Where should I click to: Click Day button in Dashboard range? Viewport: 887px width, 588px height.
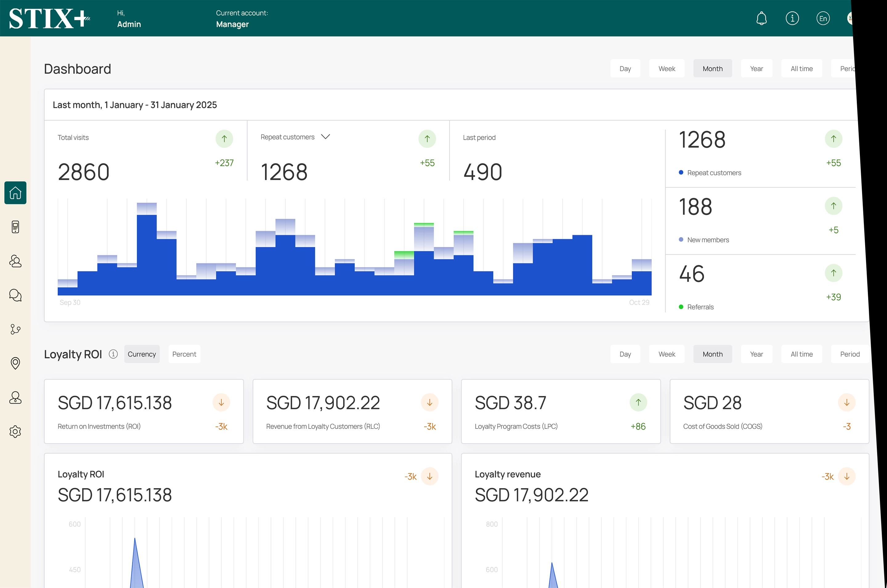click(625, 69)
